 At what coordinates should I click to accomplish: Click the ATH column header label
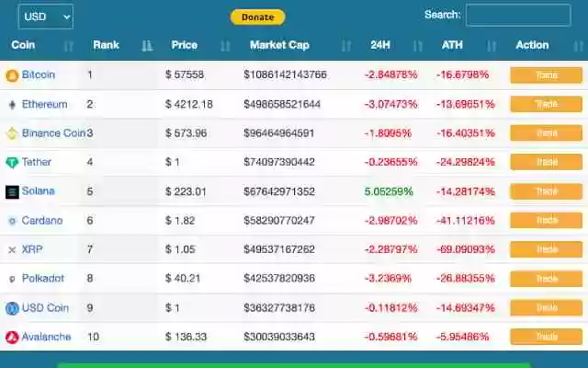(x=452, y=45)
